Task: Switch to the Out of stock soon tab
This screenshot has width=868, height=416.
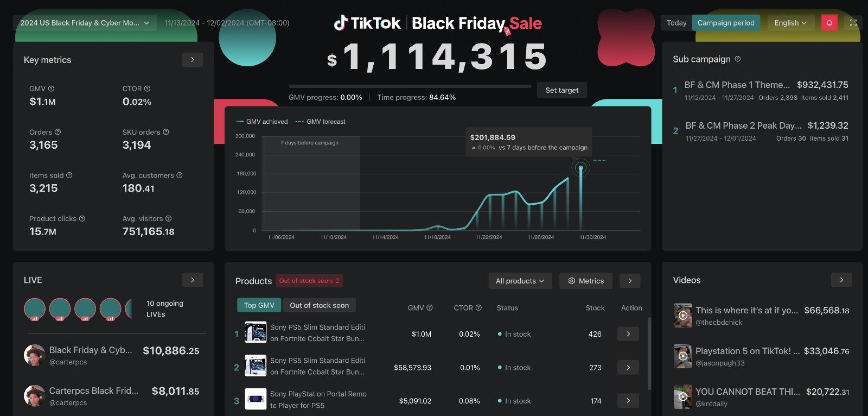Action: coord(320,305)
